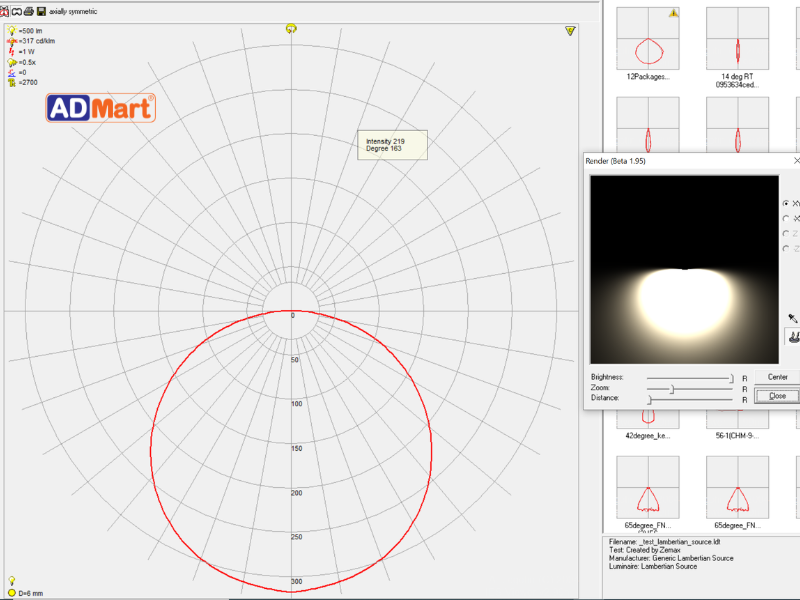Image resolution: width=800 pixels, height=600 pixels.
Task: Adjust the Distance slider in Render
Action: point(690,400)
